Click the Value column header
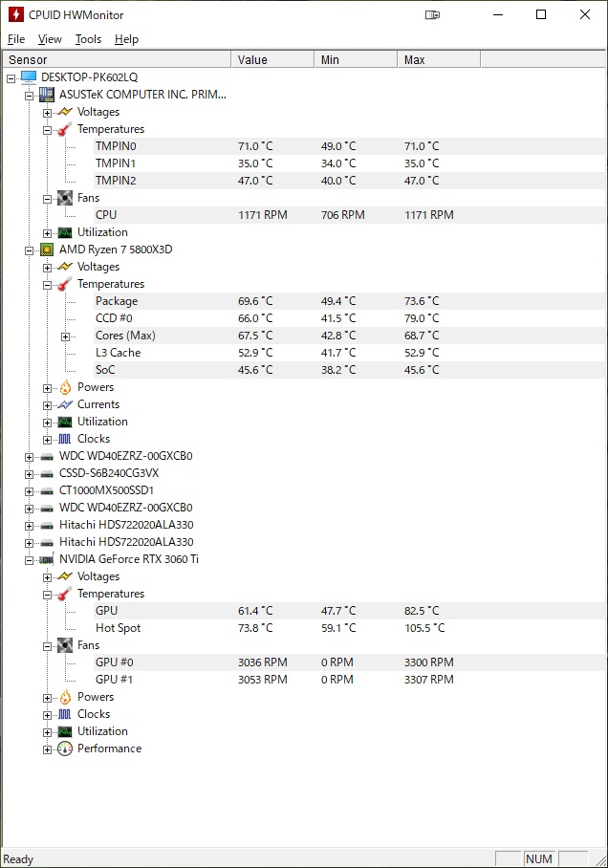Image resolution: width=608 pixels, height=868 pixels. click(x=272, y=60)
